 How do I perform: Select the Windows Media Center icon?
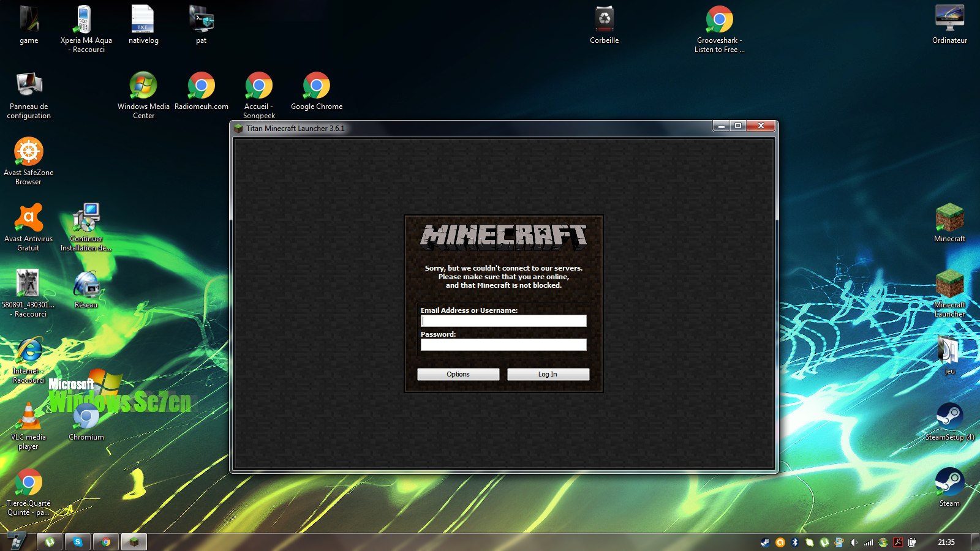pos(143,95)
